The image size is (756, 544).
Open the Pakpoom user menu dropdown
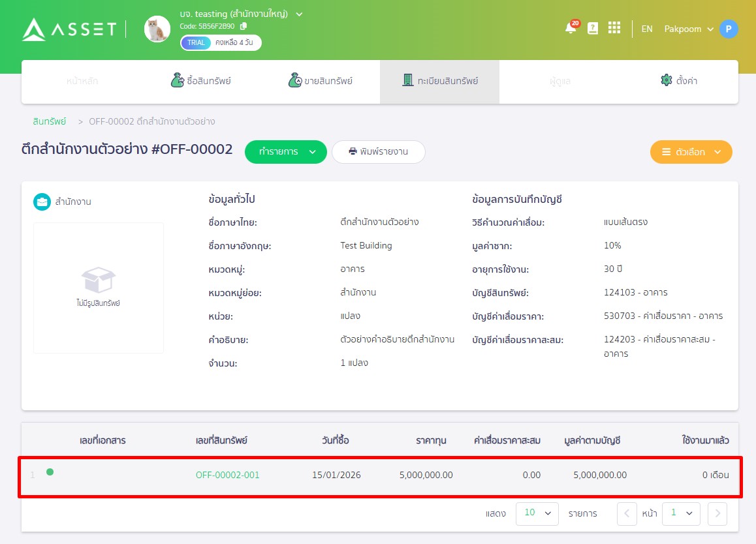coord(688,29)
